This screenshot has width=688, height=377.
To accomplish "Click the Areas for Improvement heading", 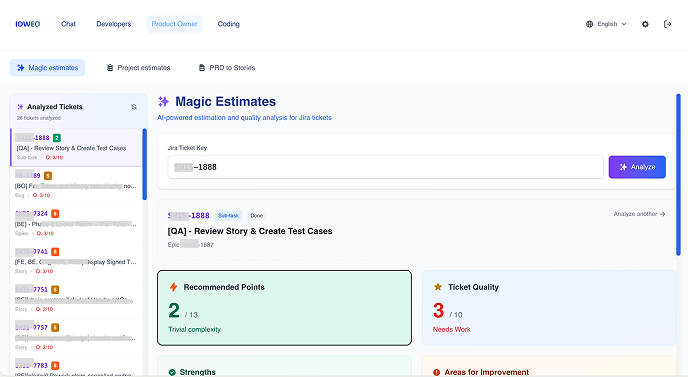I will 487,372.
